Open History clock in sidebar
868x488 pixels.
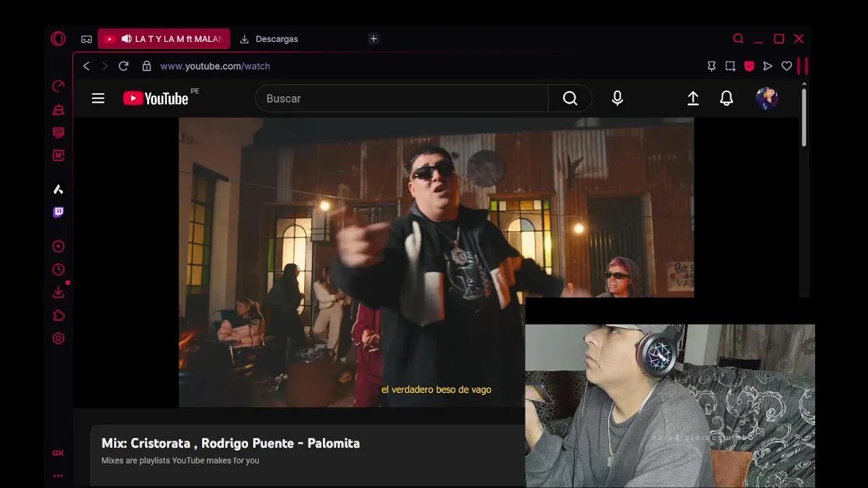point(58,270)
